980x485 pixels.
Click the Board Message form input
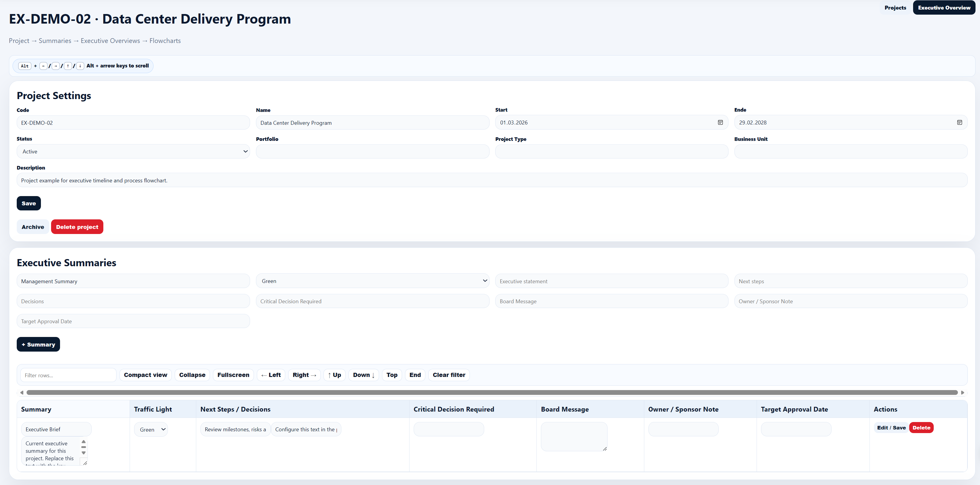point(612,301)
